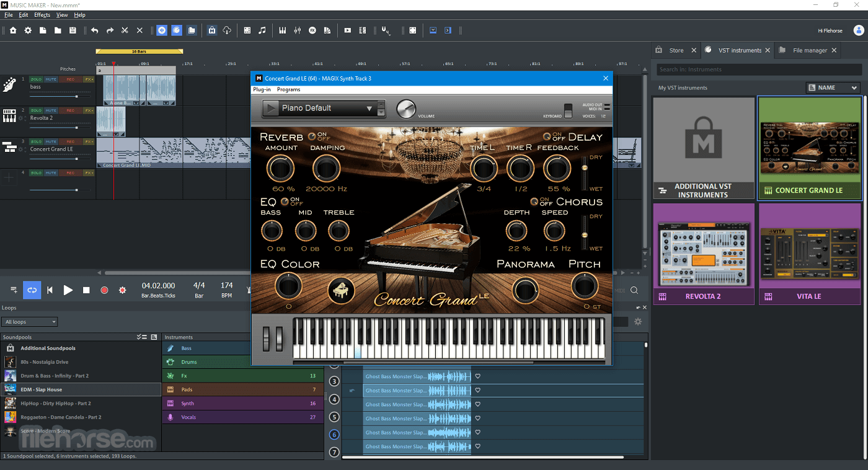Start recording with the red Record button
Image resolution: width=868 pixels, height=470 pixels.
click(x=104, y=290)
